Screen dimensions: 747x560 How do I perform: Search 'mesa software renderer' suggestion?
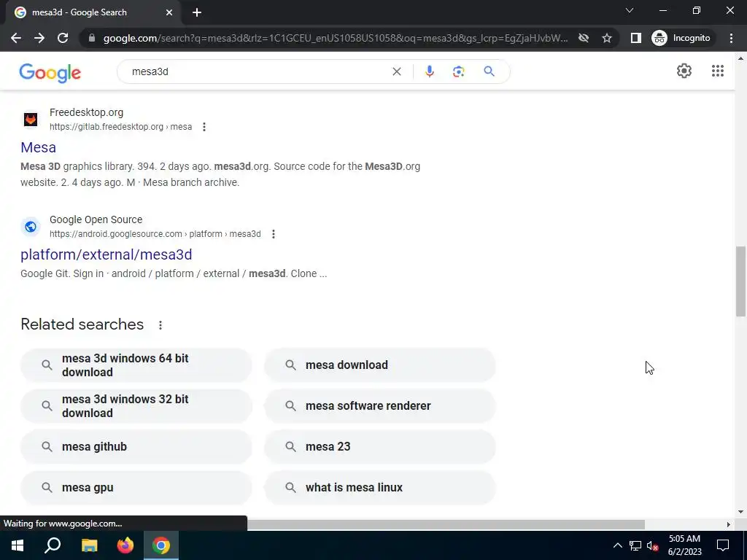[379, 406]
